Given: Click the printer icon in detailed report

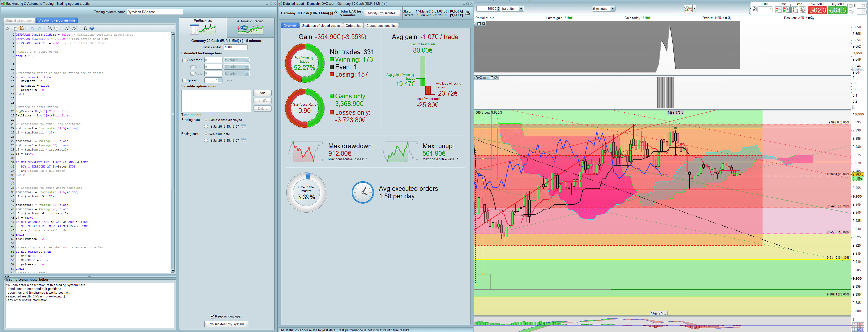Looking at the screenshot, I should click(x=467, y=14).
